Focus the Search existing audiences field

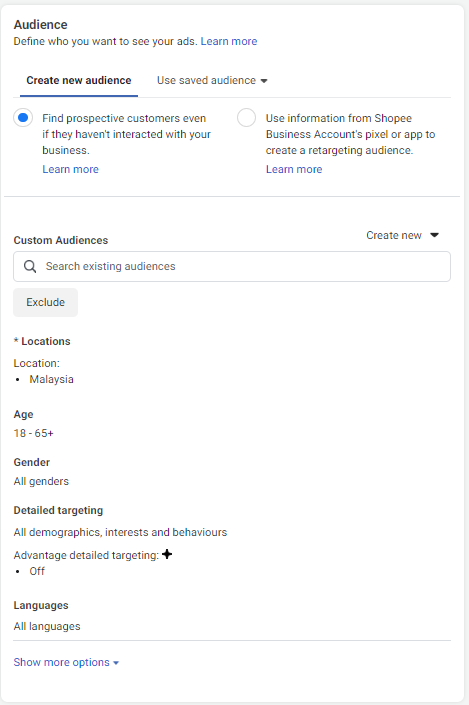pos(232,267)
